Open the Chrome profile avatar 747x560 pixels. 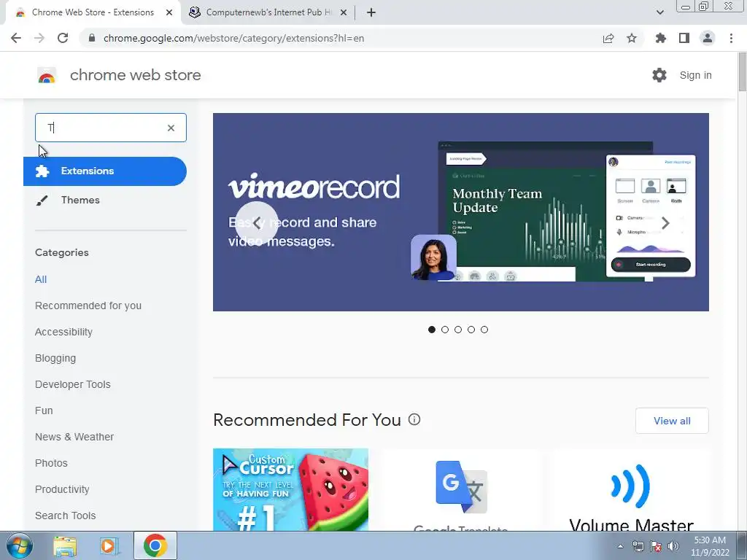708,38
